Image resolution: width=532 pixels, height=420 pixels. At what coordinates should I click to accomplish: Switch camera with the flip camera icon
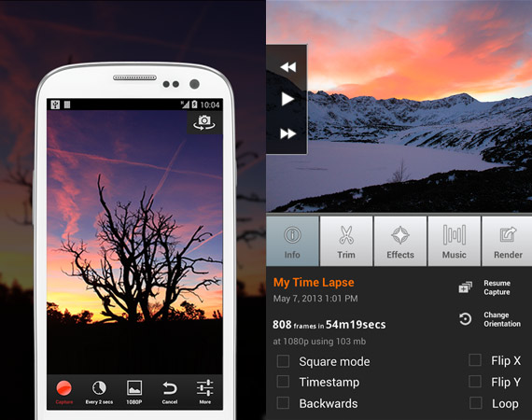click(x=204, y=122)
